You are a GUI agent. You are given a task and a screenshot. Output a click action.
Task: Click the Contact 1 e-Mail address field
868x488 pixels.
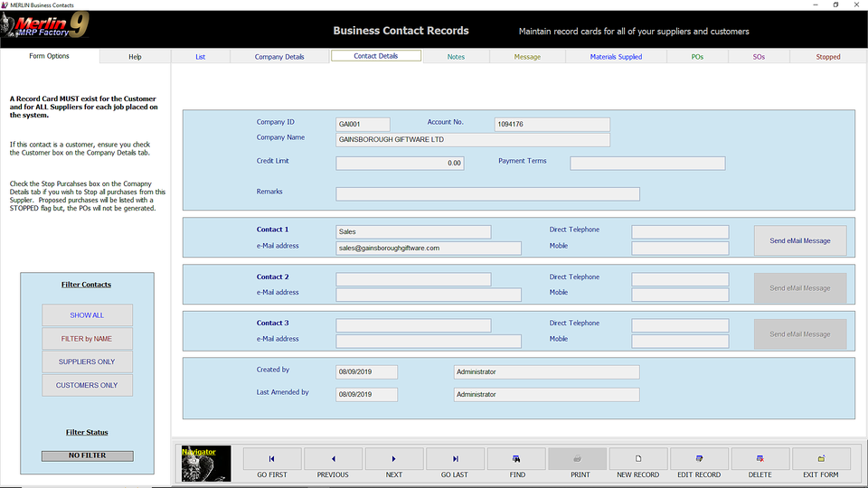(429, 248)
